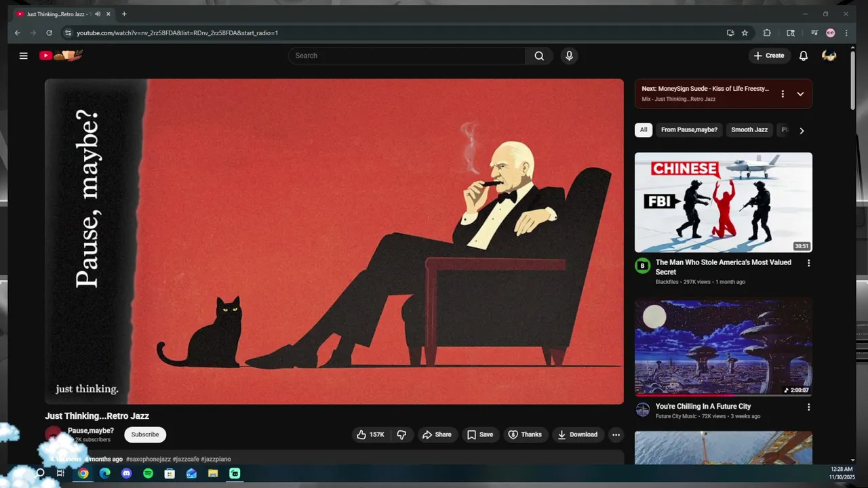
Task: Click the Thanks button
Action: click(x=525, y=434)
